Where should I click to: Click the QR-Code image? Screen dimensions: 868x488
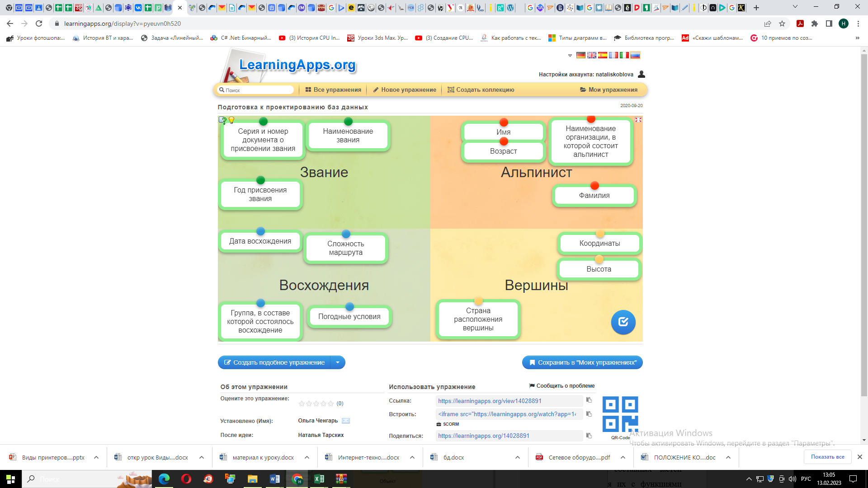pyautogui.click(x=620, y=414)
